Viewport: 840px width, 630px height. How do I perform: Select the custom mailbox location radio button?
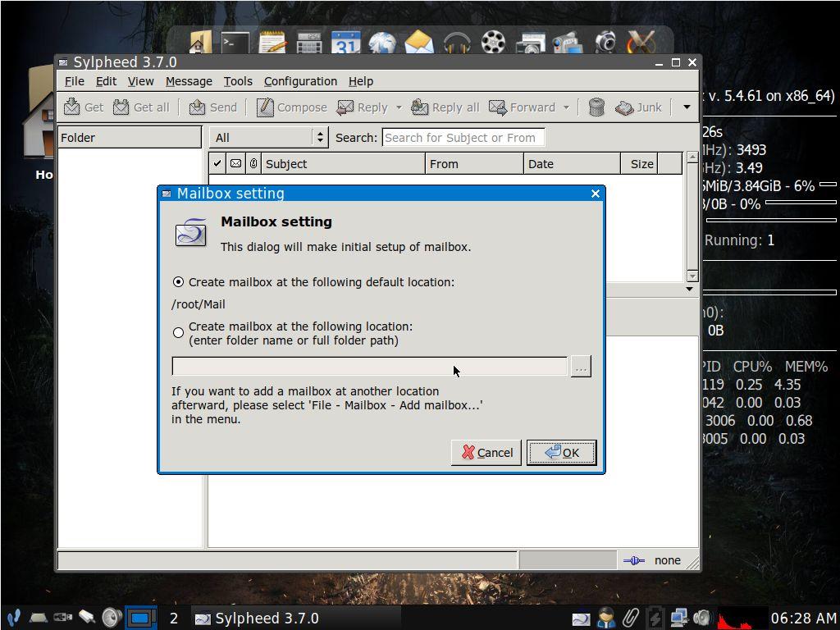tap(179, 333)
